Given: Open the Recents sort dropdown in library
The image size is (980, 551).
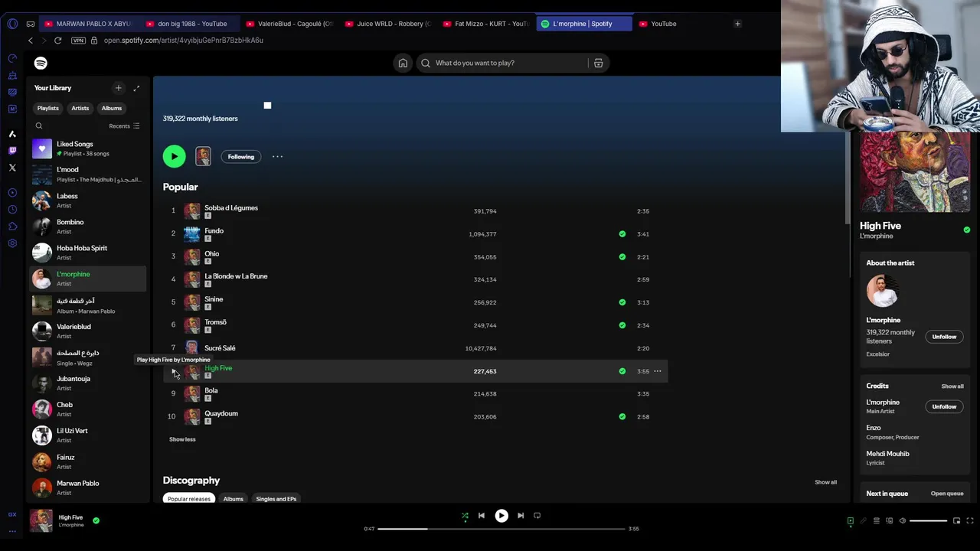Looking at the screenshot, I should click(x=124, y=126).
